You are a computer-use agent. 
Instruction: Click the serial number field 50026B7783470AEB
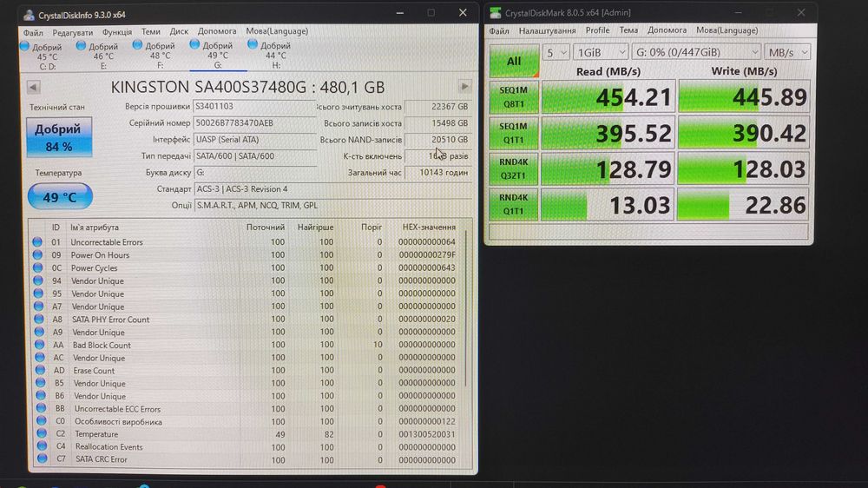click(254, 123)
